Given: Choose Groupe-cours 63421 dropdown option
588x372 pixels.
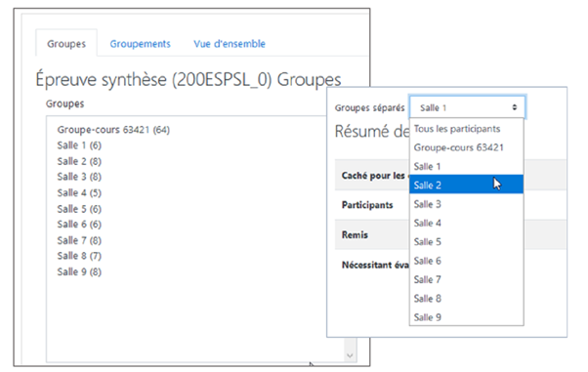Looking at the screenshot, I should click(x=466, y=147).
